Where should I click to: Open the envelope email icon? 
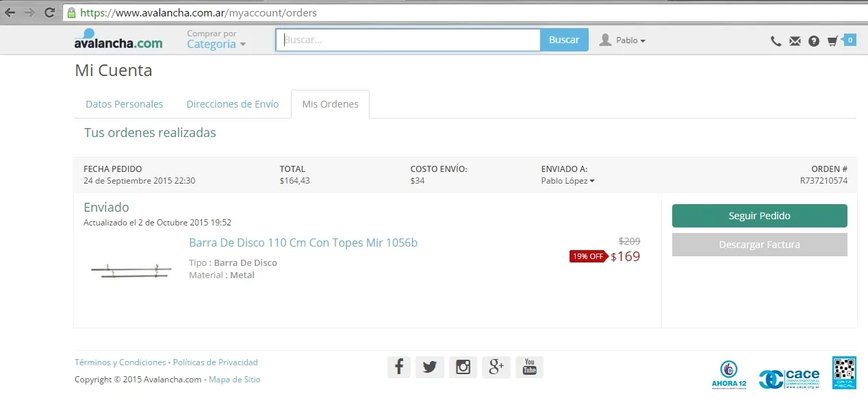pyautogui.click(x=795, y=41)
